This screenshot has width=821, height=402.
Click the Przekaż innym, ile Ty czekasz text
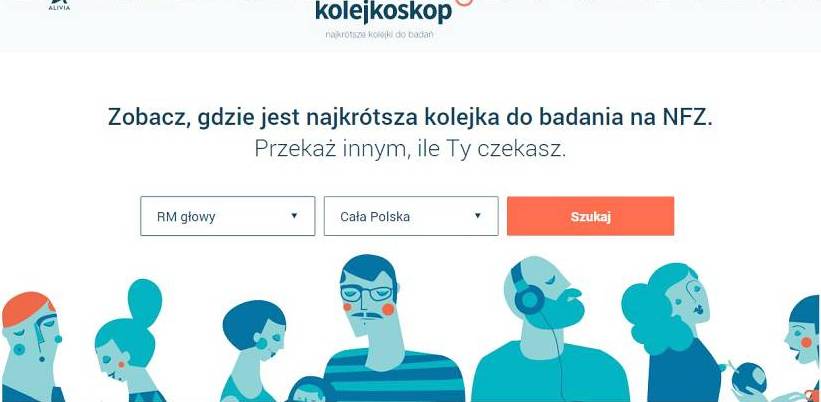point(410,149)
